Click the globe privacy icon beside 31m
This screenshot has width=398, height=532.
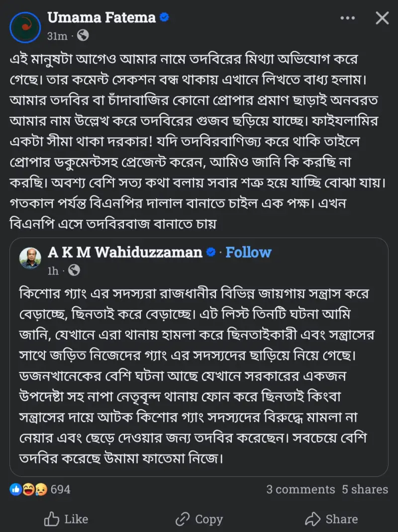pyautogui.click(x=83, y=35)
